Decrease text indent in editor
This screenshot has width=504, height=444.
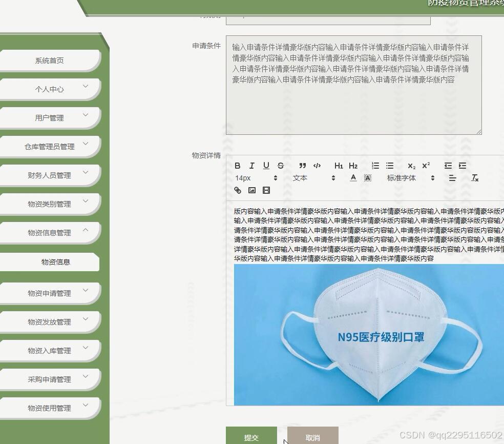pyautogui.click(x=448, y=166)
